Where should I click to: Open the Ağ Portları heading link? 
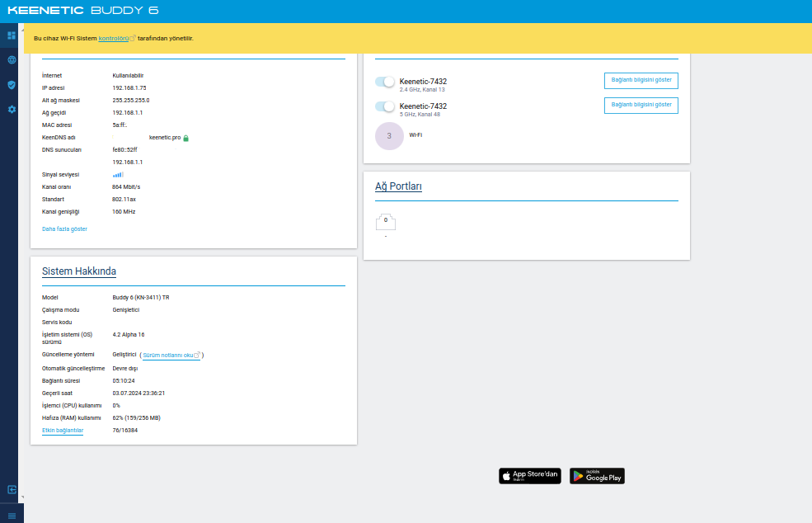click(x=398, y=186)
